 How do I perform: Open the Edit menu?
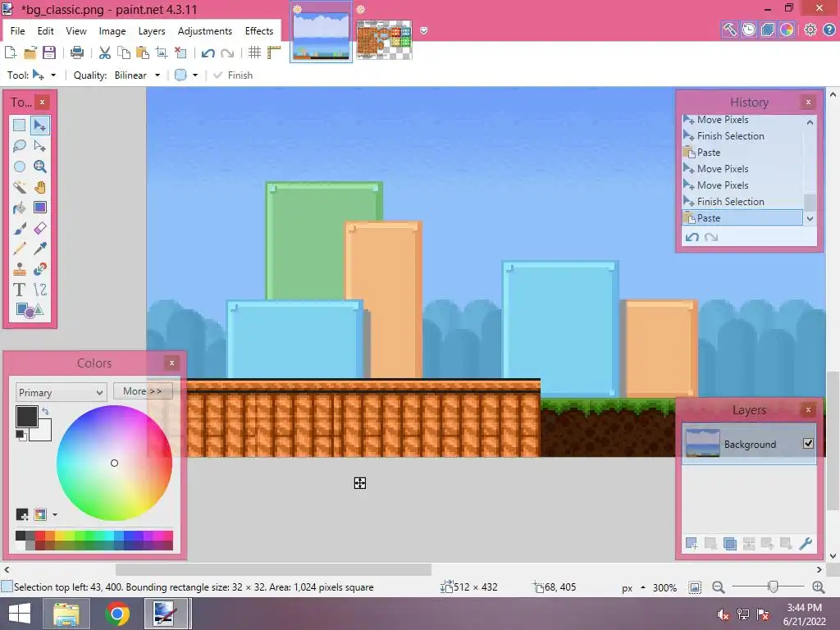[46, 31]
